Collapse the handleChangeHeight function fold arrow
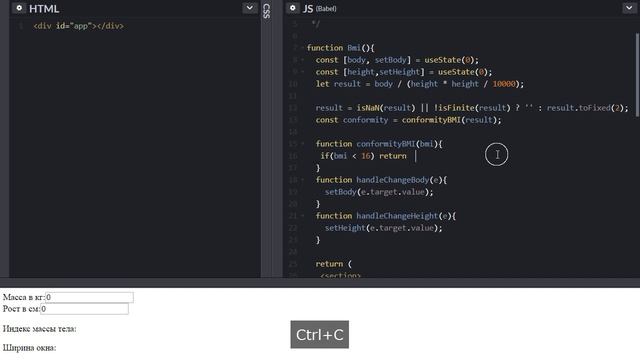 (302, 216)
